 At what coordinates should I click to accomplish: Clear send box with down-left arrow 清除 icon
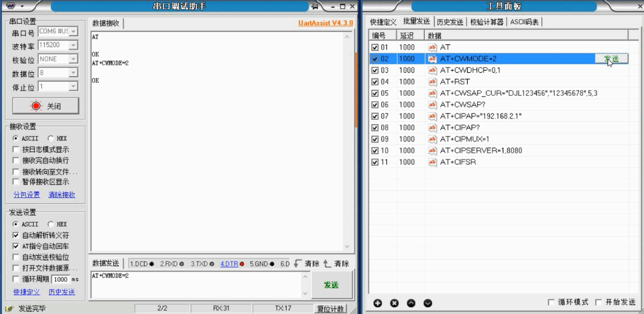click(x=298, y=263)
